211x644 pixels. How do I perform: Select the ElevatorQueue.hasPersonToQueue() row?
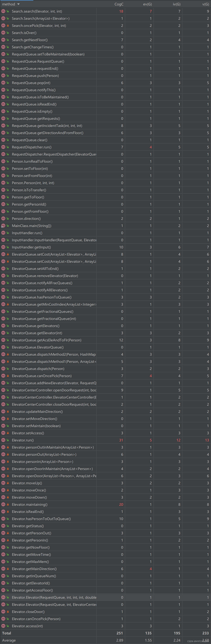click(105, 297)
